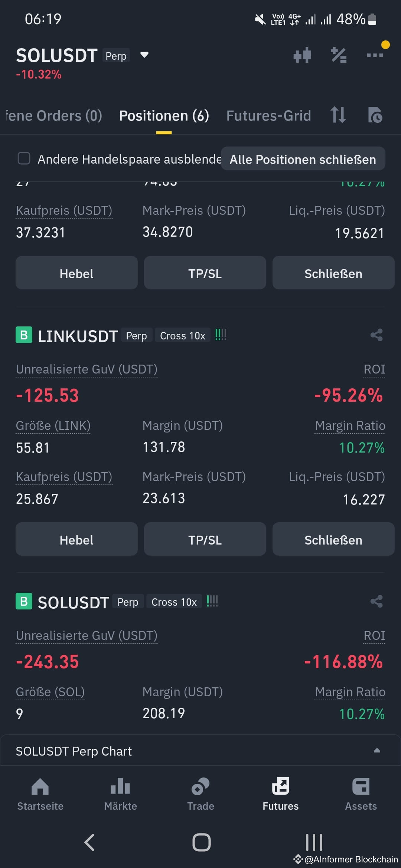Share the LINKUSDT position
This screenshot has width=401, height=868.
(x=376, y=335)
